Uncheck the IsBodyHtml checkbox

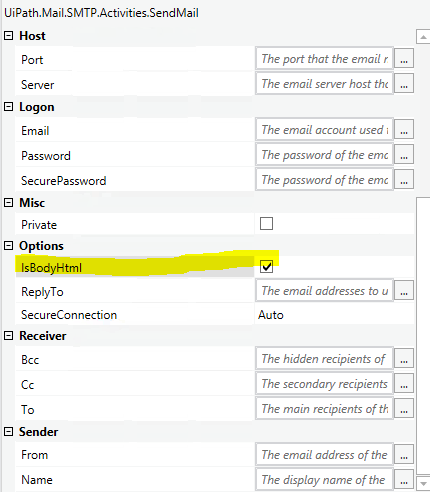point(266,267)
